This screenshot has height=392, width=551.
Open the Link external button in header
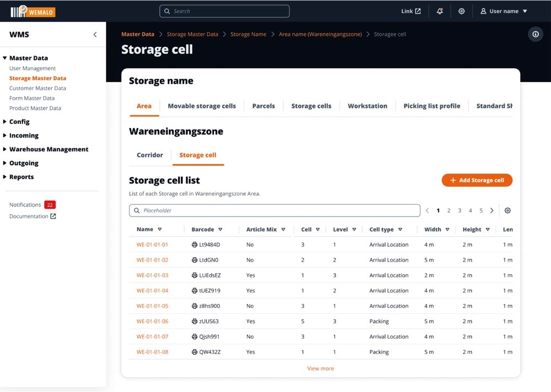coord(411,11)
